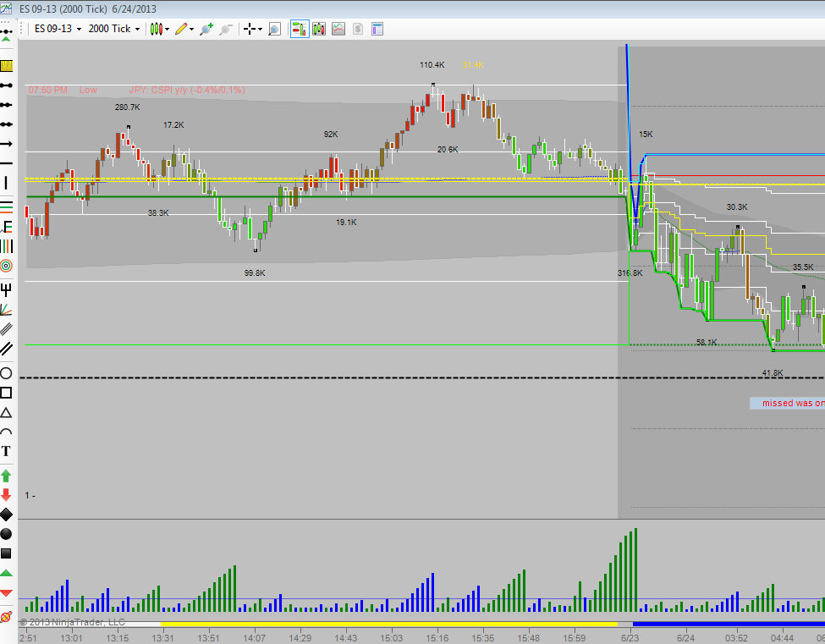Click the blue session bar on timeline
The image size is (825, 644).
(x=729, y=624)
